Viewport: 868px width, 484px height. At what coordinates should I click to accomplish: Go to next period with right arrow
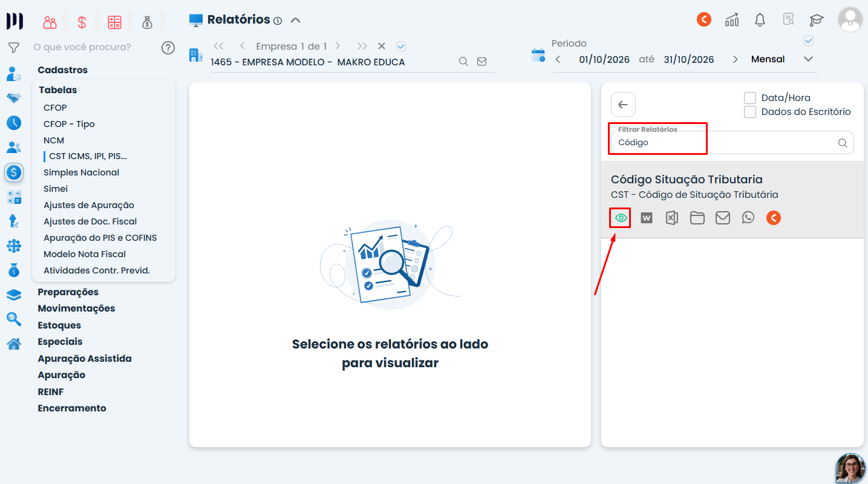coord(735,59)
